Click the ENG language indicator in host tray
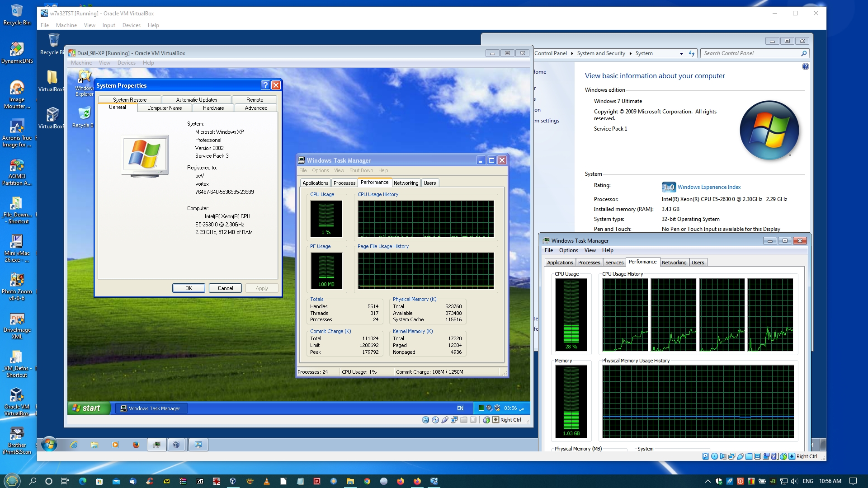Screen dimensions: 868x488 (x=808, y=481)
